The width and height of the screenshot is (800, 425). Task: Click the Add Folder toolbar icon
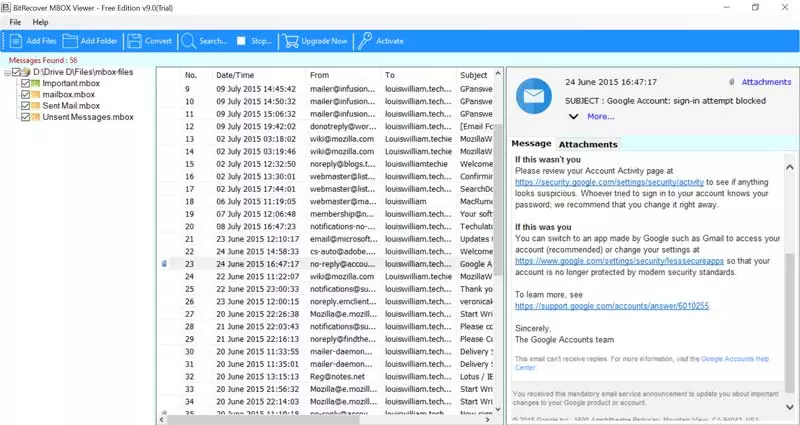pyautogui.click(x=71, y=41)
